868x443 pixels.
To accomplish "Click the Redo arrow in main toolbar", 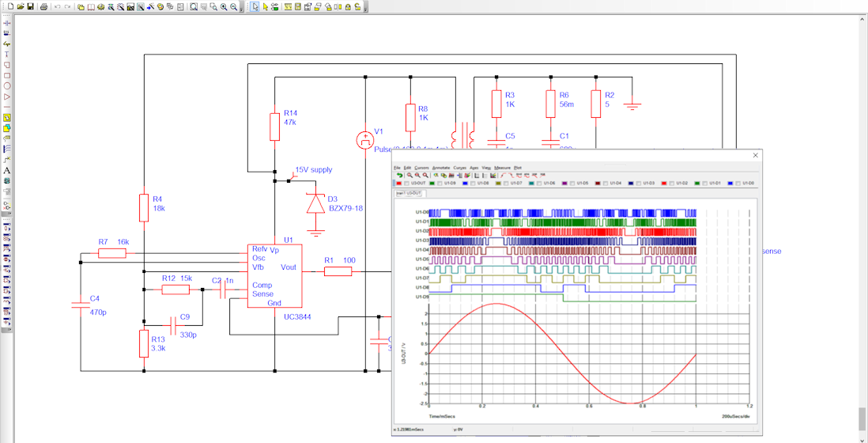I will pyautogui.click(x=67, y=6).
